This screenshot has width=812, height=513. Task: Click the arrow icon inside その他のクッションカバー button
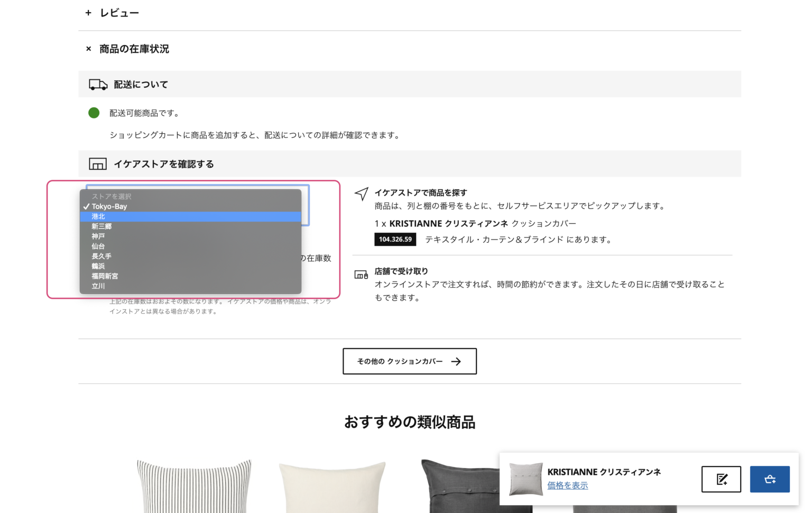click(x=456, y=361)
